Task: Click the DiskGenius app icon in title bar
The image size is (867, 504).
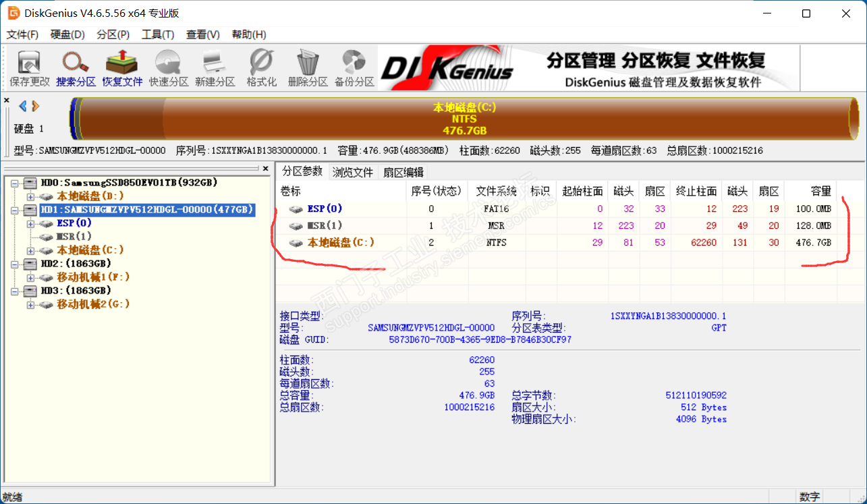Action: point(13,13)
